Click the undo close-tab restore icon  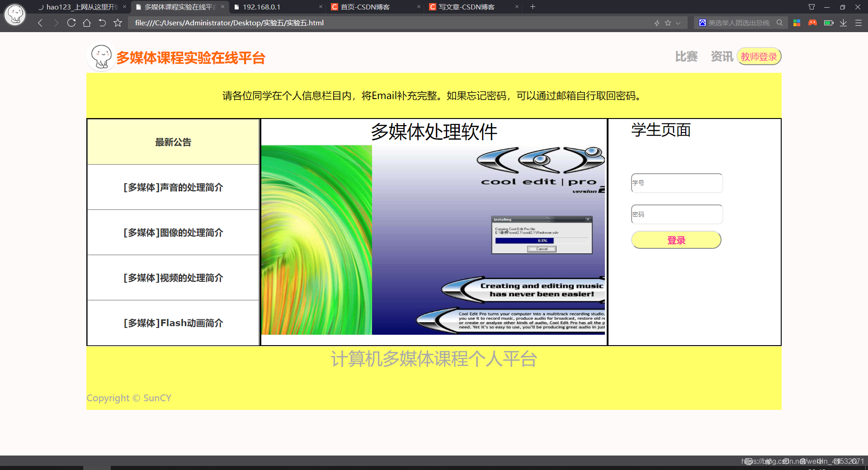tap(102, 23)
